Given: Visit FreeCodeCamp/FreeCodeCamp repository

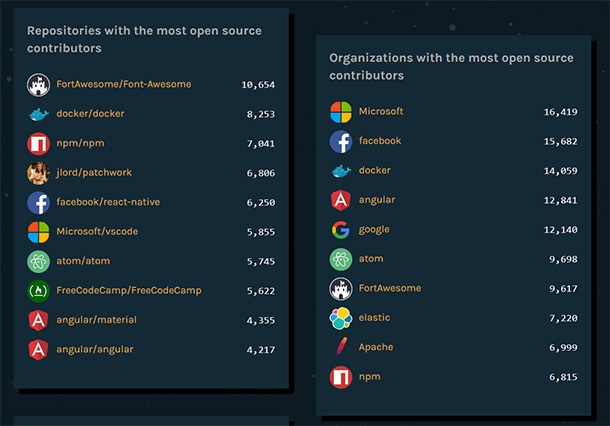Looking at the screenshot, I should pos(129,291).
